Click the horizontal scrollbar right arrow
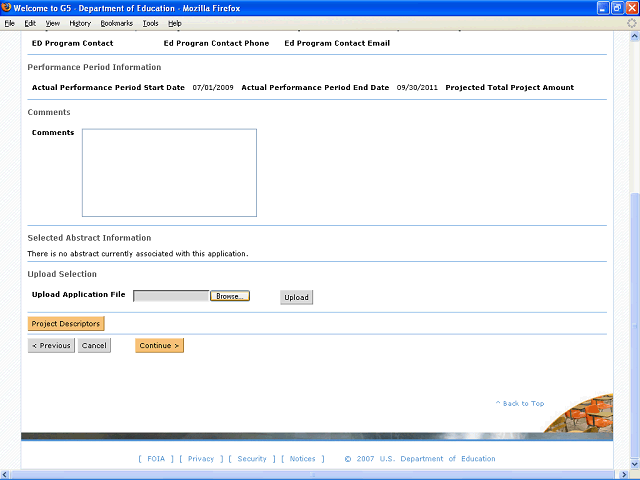640x480 pixels. 624,475
